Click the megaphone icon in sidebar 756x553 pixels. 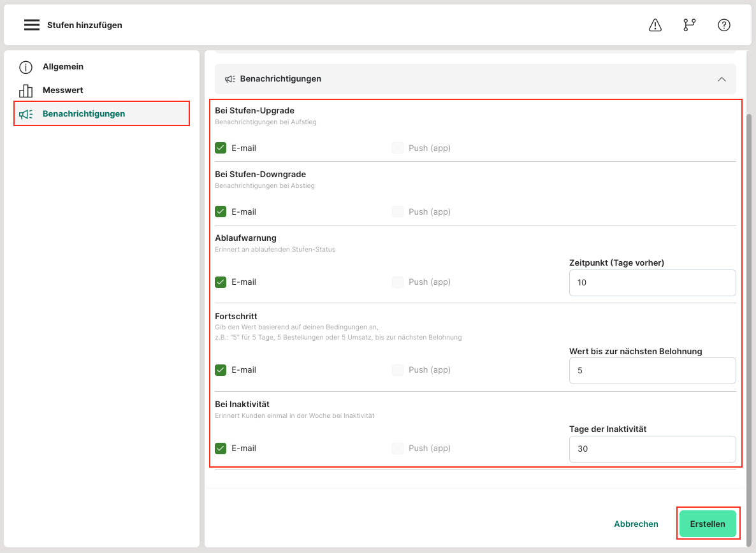point(25,114)
